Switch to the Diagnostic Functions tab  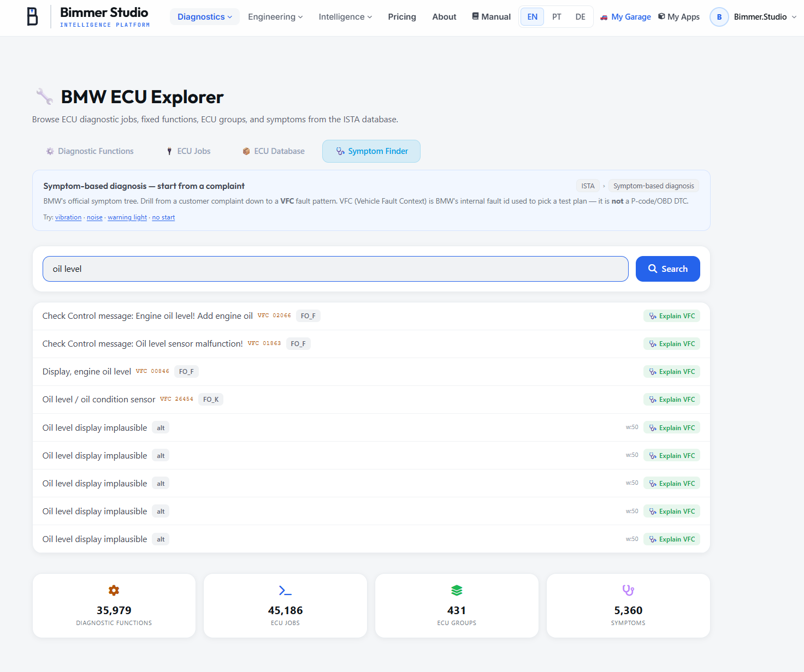pyautogui.click(x=90, y=151)
